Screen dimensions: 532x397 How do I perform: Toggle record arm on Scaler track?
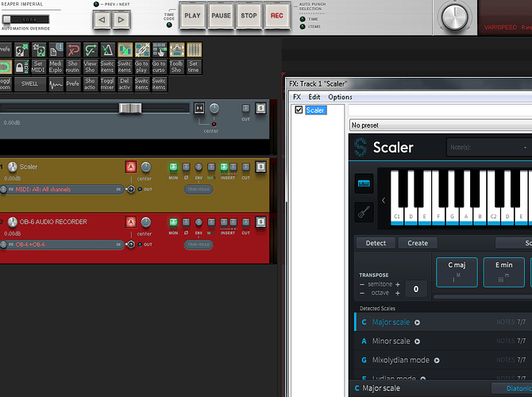[x=131, y=167]
